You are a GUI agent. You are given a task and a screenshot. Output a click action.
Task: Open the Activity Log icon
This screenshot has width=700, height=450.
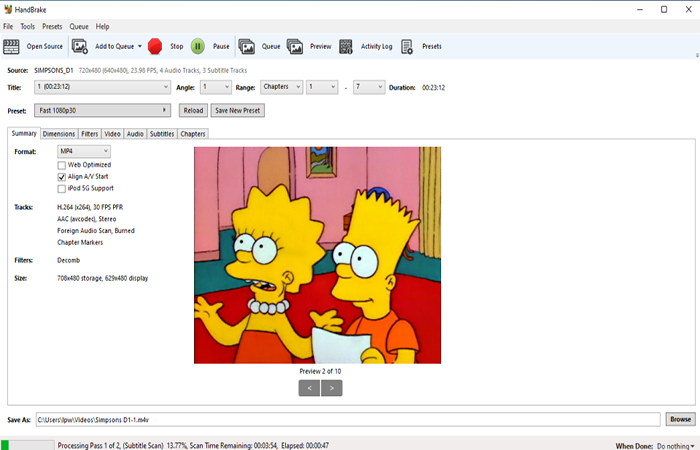pyautogui.click(x=346, y=46)
